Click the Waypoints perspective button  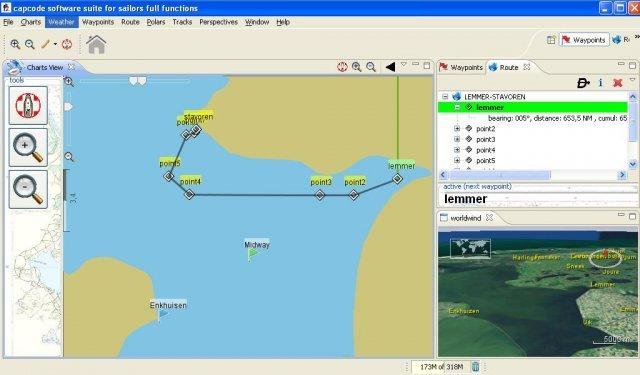pyautogui.click(x=584, y=40)
